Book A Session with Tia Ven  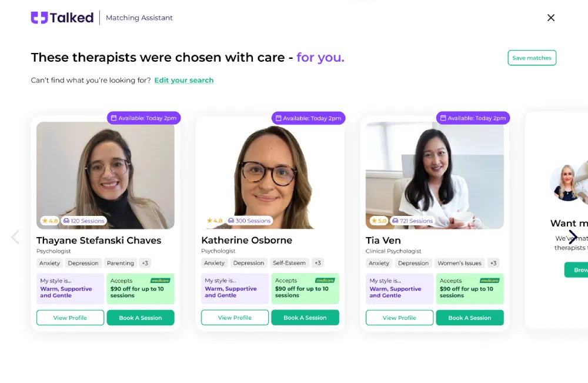click(x=470, y=318)
